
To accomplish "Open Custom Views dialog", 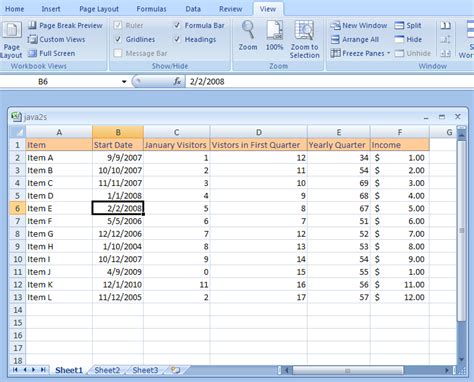I will tap(56, 39).
